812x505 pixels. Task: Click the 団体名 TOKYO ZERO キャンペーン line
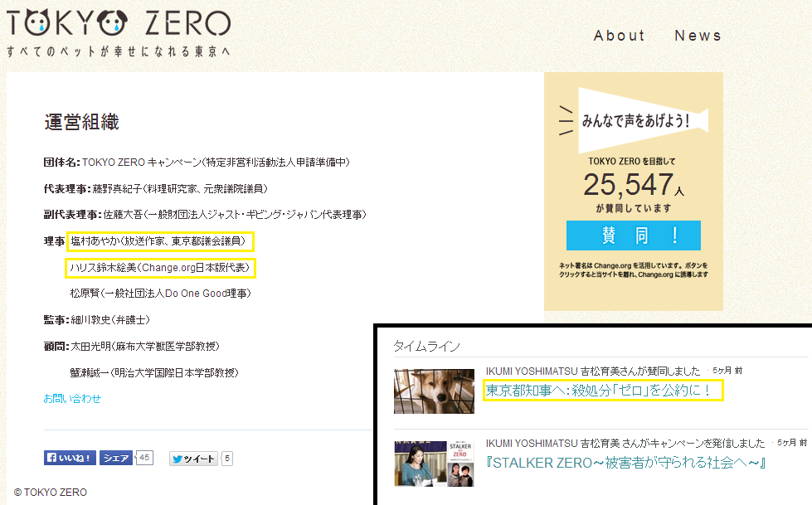click(x=197, y=163)
